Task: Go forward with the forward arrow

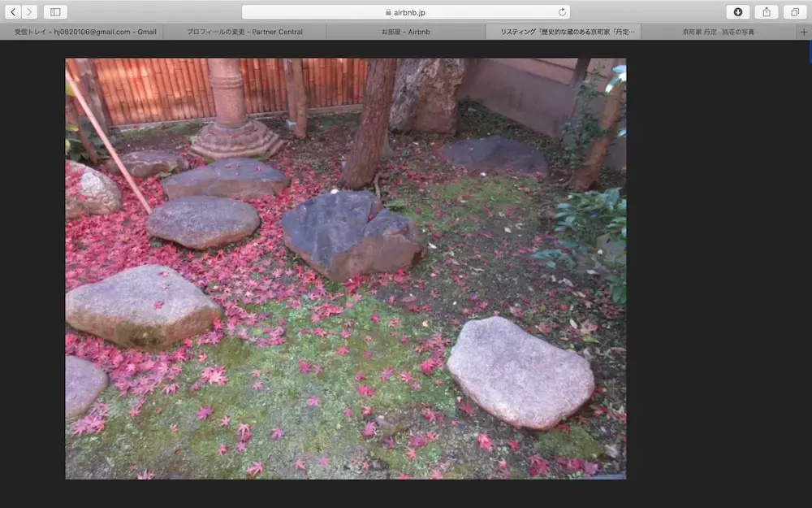Action: click(29, 12)
